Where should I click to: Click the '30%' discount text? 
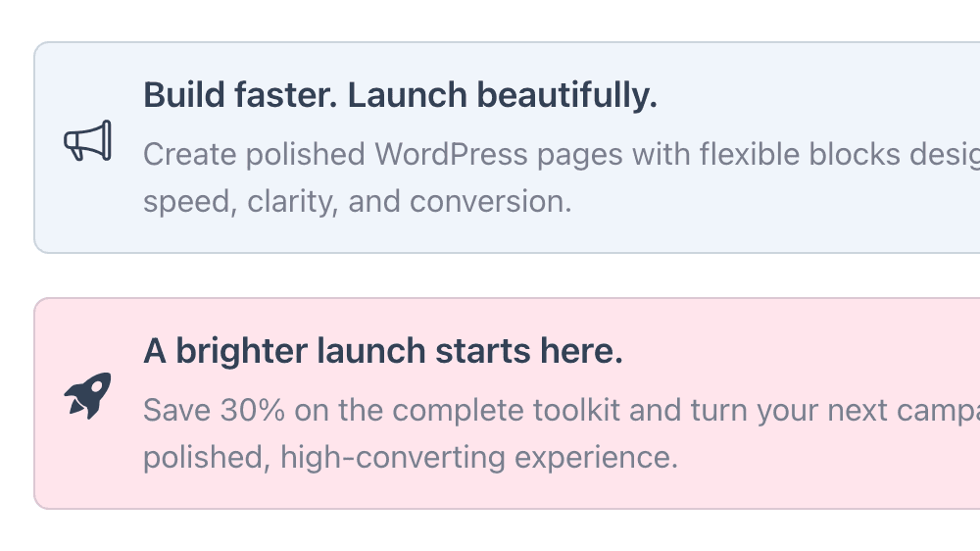253,410
